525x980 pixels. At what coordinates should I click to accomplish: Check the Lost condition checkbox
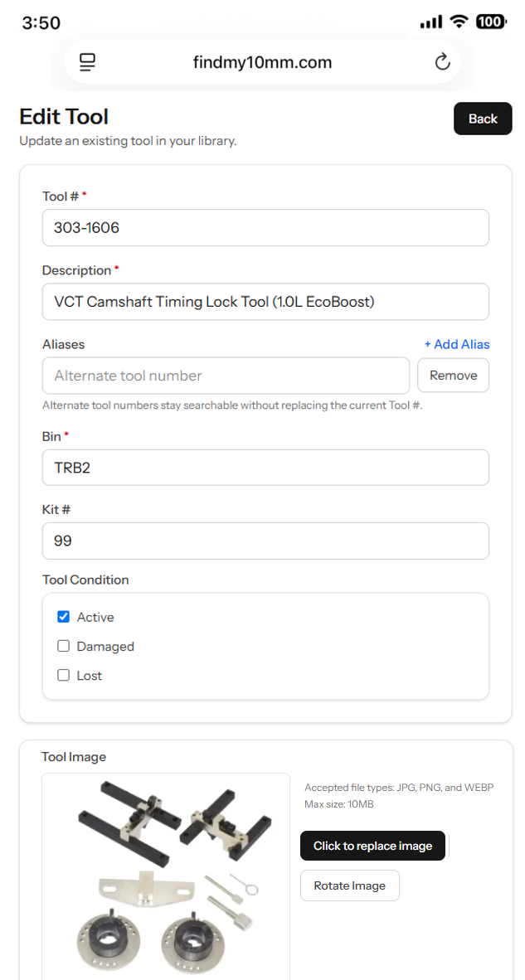point(63,676)
